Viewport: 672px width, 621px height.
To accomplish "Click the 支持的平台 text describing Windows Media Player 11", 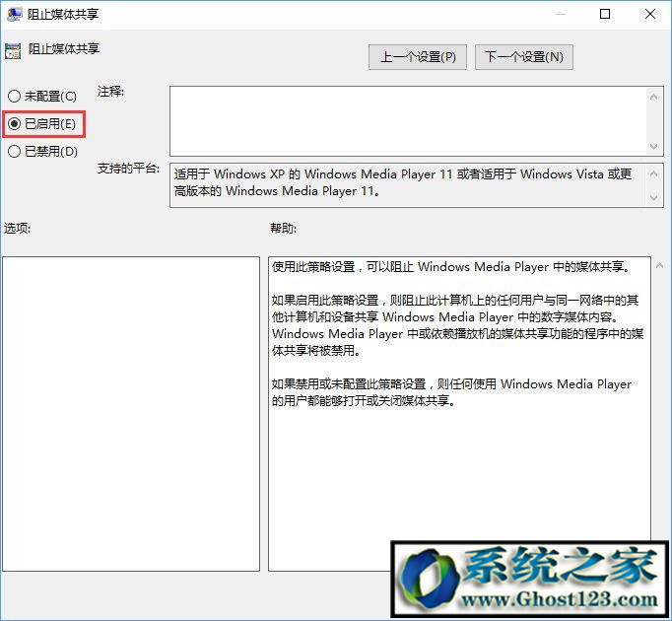I will 403,182.
